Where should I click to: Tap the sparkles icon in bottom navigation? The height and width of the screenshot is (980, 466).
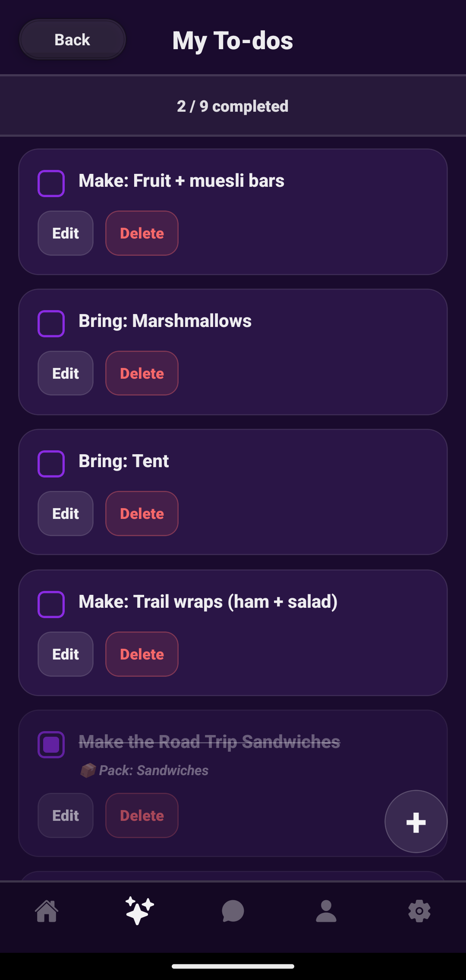point(140,911)
